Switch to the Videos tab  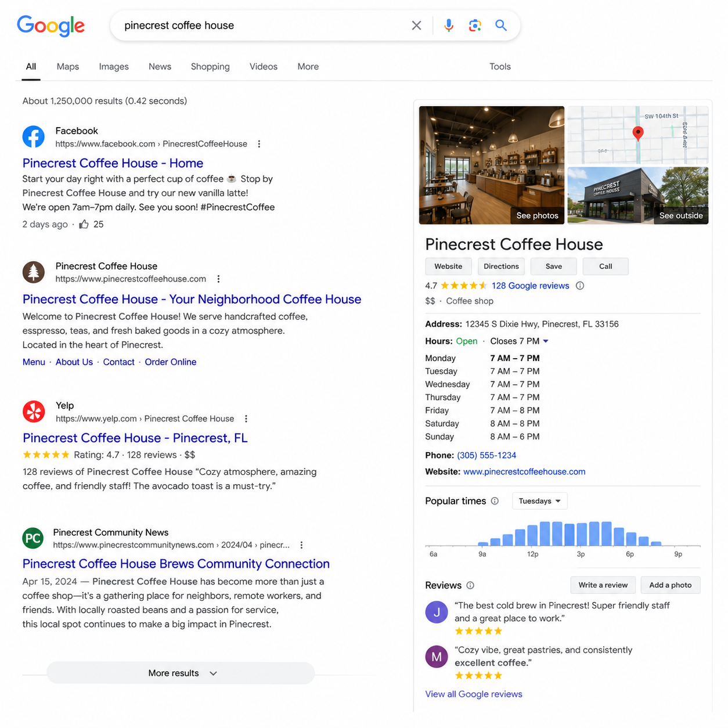[264, 67]
